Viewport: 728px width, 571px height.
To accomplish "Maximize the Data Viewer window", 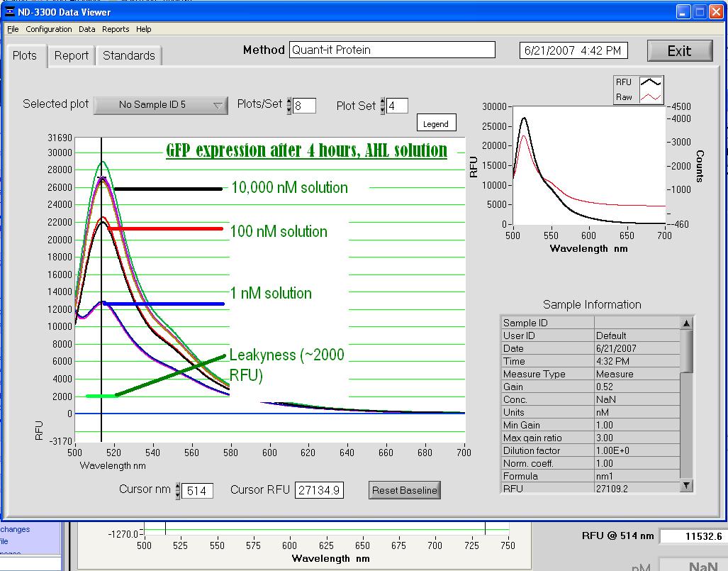I will coord(699,12).
